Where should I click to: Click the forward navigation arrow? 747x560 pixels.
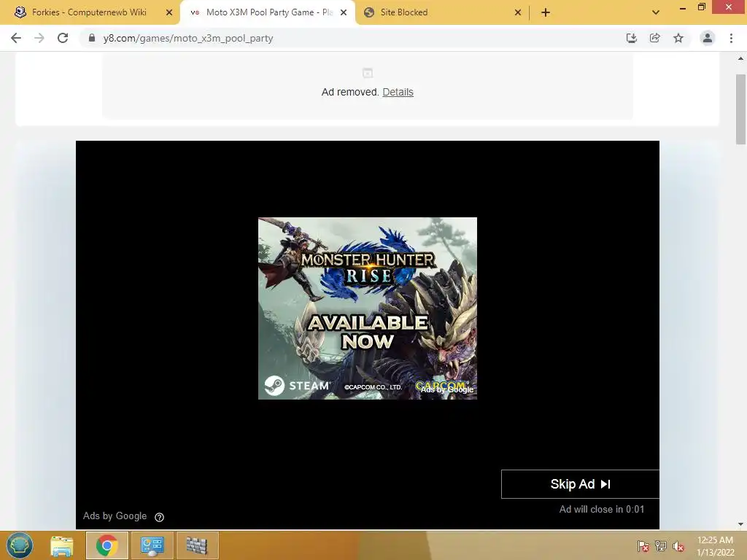pyautogui.click(x=39, y=38)
